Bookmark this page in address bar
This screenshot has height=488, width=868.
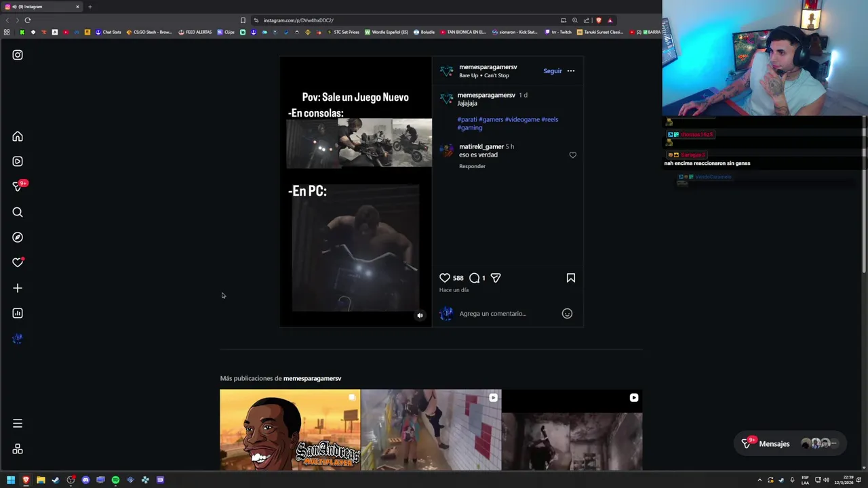(243, 20)
